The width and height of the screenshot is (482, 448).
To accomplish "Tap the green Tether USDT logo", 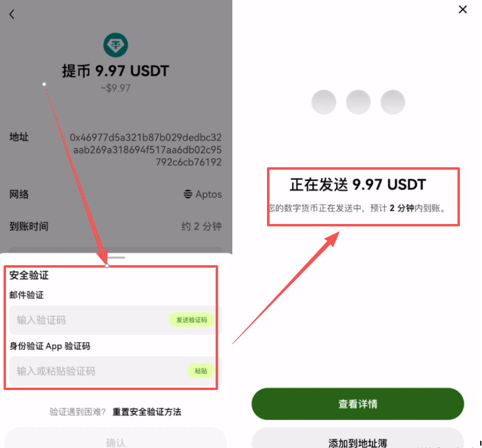I will click(116, 45).
